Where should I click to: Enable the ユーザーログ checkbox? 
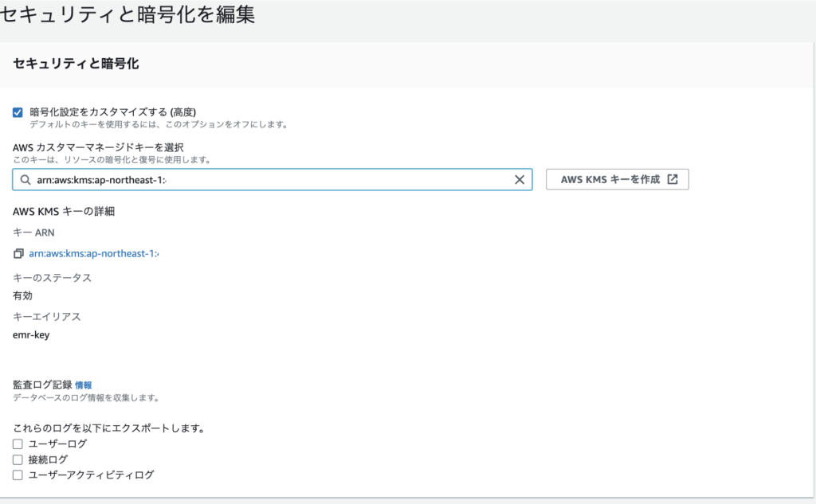tap(18, 444)
